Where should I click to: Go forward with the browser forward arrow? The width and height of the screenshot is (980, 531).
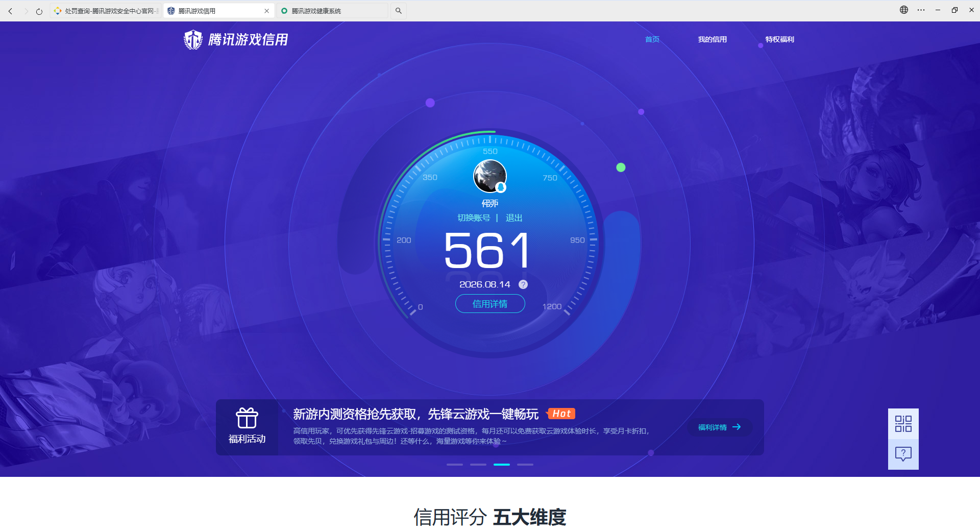tap(26, 11)
